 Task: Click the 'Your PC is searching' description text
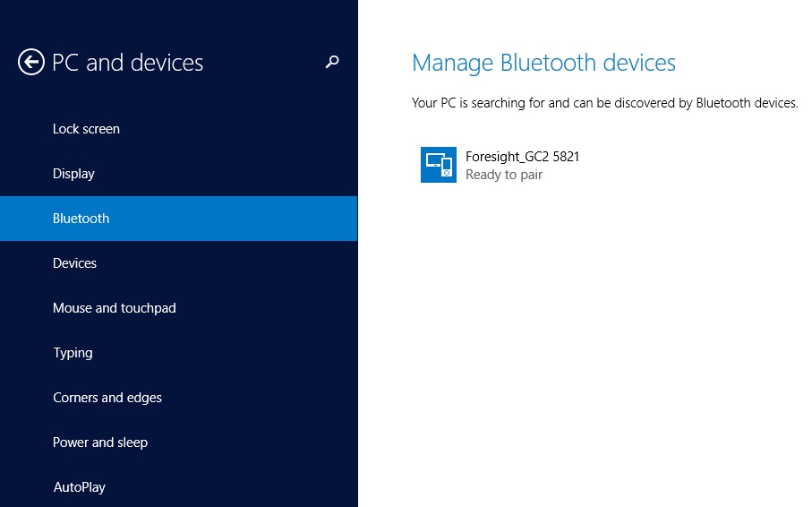(x=605, y=103)
